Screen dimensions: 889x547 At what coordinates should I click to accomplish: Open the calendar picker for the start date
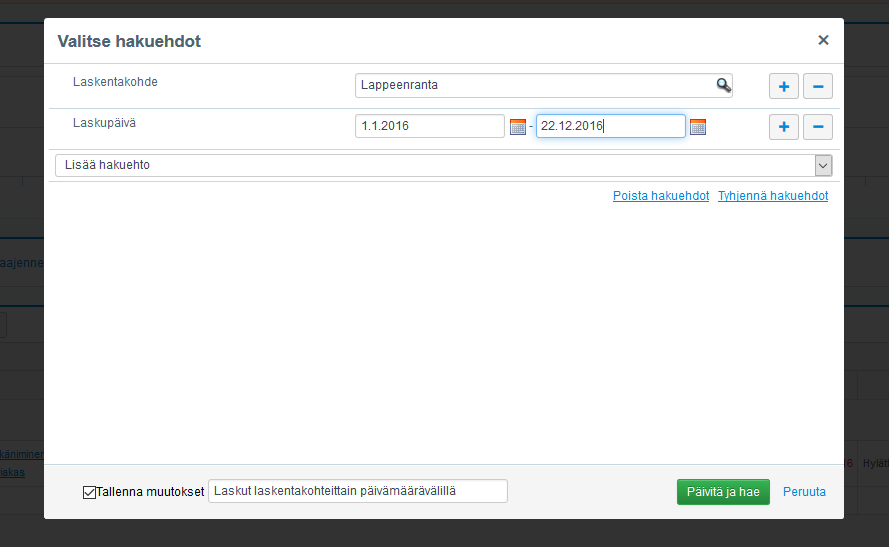[518, 127]
